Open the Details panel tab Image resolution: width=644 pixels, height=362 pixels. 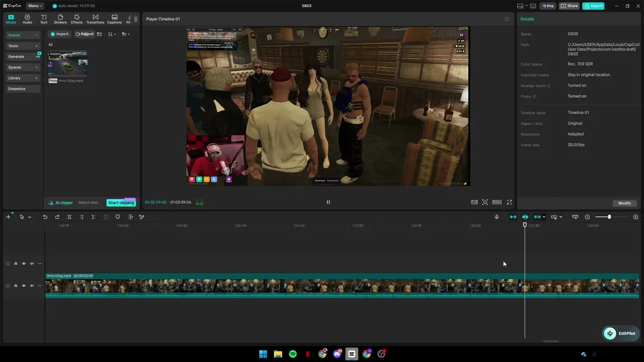click(x=527, y=19)
